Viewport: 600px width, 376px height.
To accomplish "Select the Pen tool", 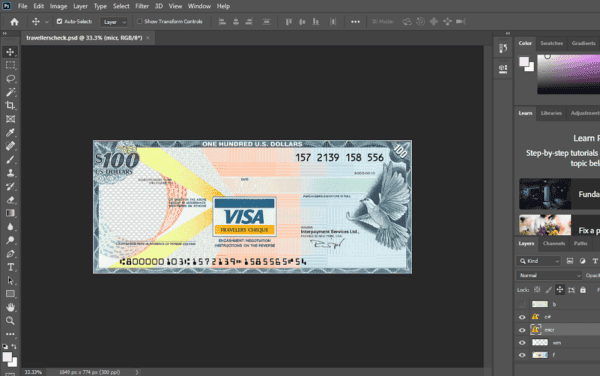I will point(10,254).
